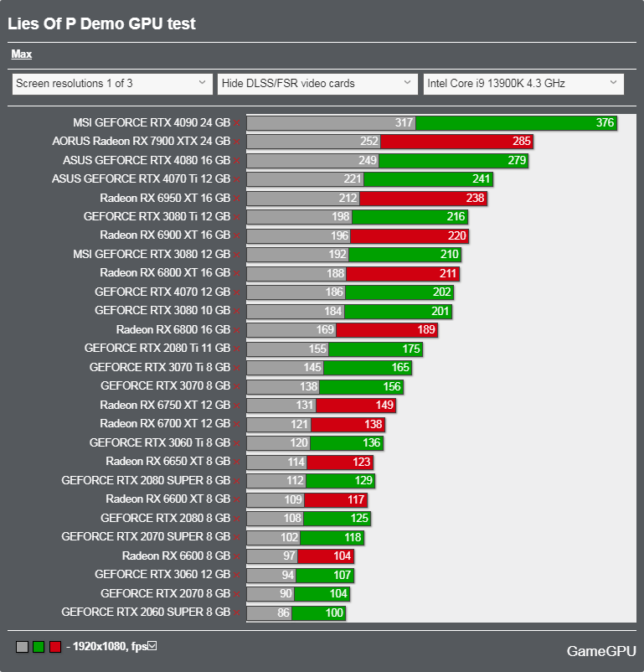Click the 285 fps red bar for RX 7900 XTX

(456, 142)
